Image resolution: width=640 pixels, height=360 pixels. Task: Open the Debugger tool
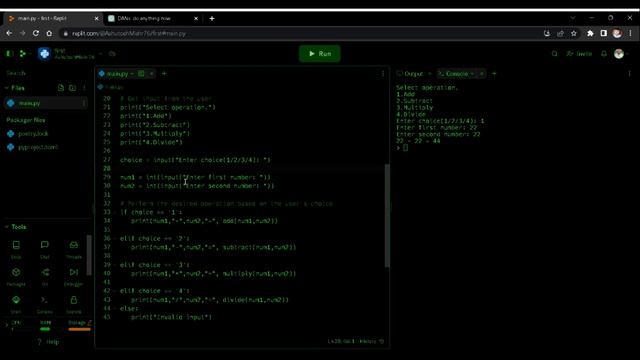pos(73,276)
